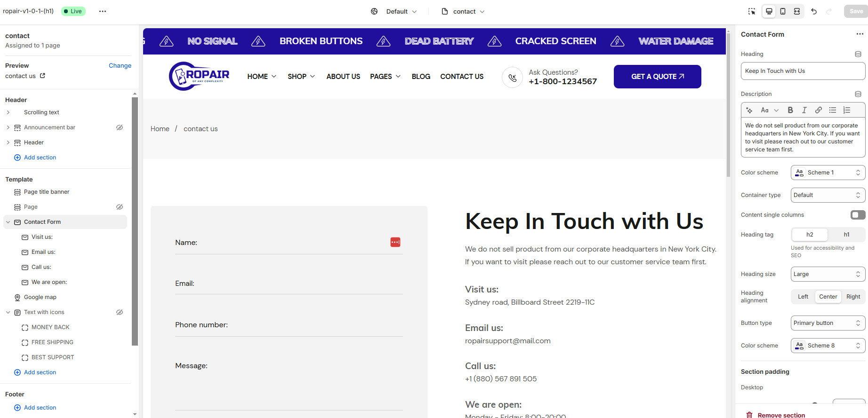This screenshot has width=868, height=418.
Task: Select h1 heading tag
Action: [x=846, y=235]
